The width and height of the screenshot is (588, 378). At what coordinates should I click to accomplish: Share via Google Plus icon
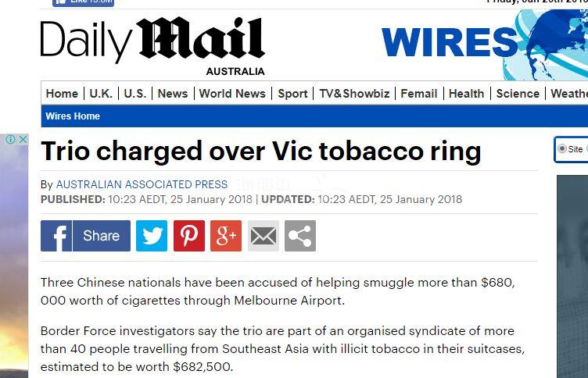(x=226, y=236)
